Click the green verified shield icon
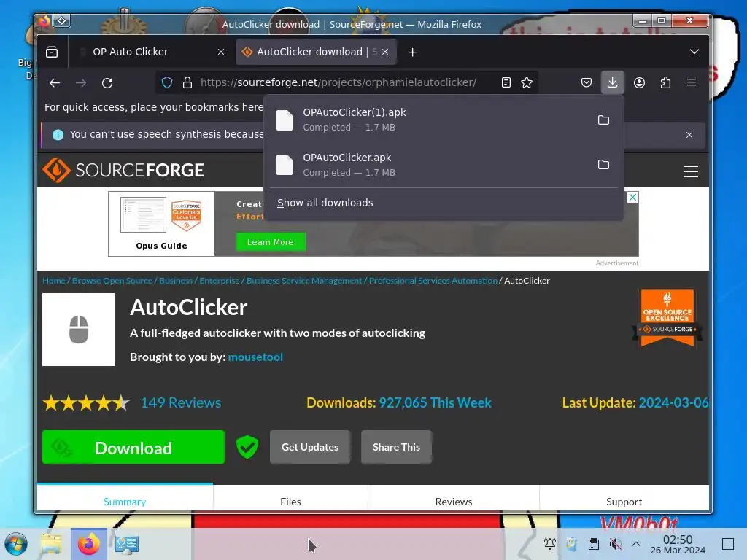This screenshot has height=560, width=747. (247, 447)
